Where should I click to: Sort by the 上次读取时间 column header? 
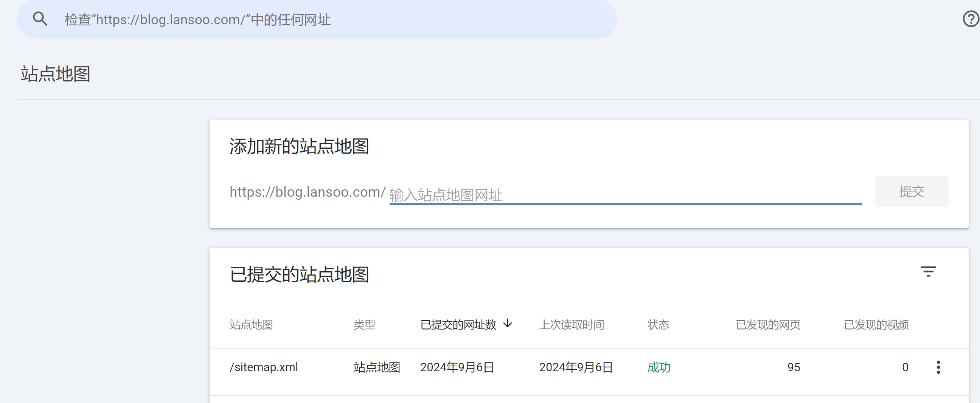(572, 325)
